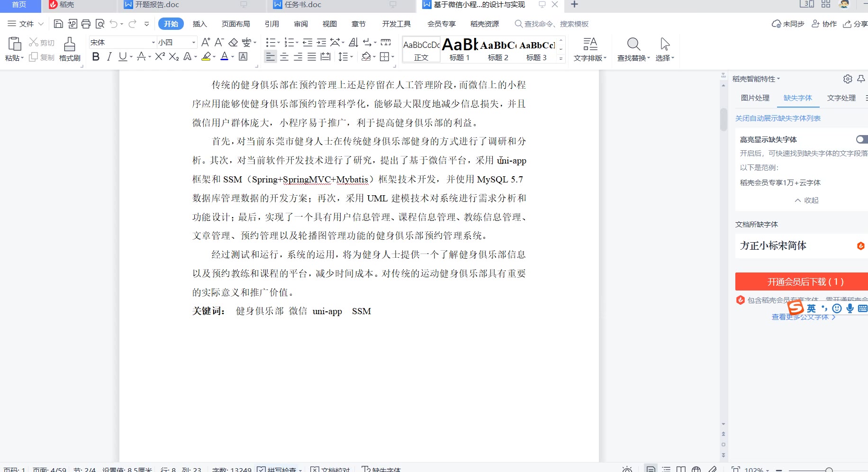Click the zoom slider in status bar
The width and height of the screenshot is (868, 472).
pos(829,470)
